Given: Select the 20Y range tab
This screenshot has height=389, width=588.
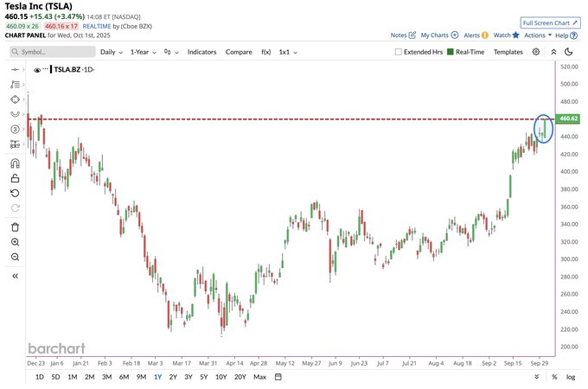Looking at the screenshot, I should (240, 377).
